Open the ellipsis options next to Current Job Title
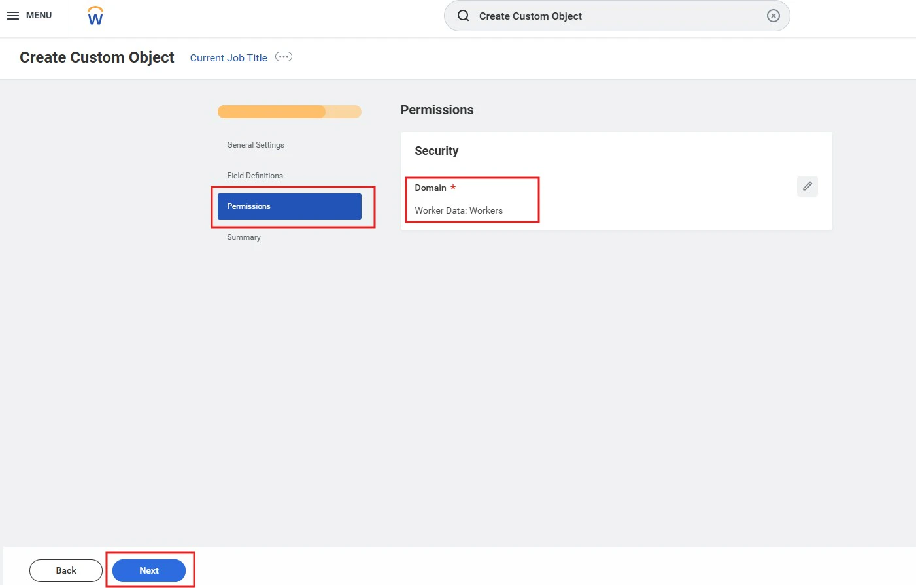 (283, 57)
